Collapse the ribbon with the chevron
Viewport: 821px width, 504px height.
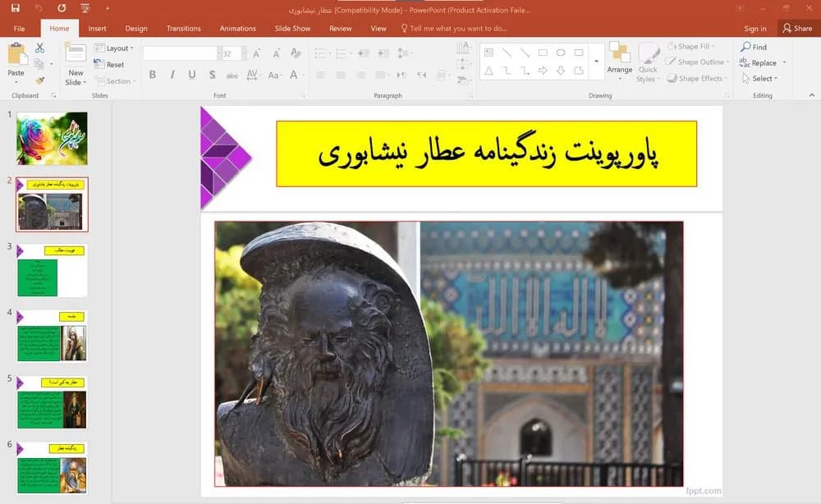coord(812,95)
